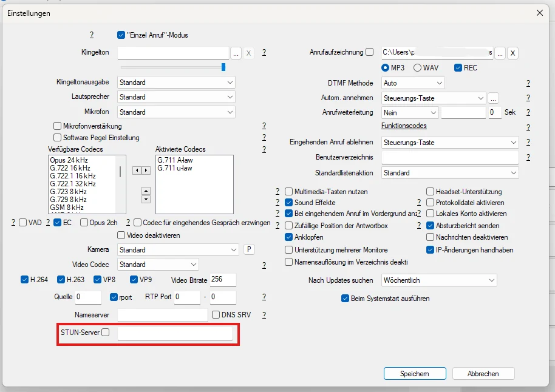This screenshot has width=555, height=392.
Task: Enable Mikrofonverstärkung
Action: pyautogui.click(x=57, y=126)
